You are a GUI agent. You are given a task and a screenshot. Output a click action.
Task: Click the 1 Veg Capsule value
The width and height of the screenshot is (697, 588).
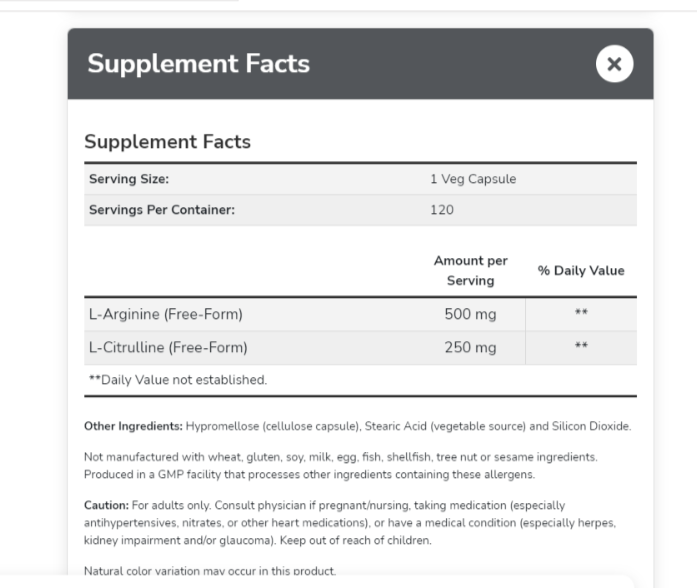click(473, 179)
